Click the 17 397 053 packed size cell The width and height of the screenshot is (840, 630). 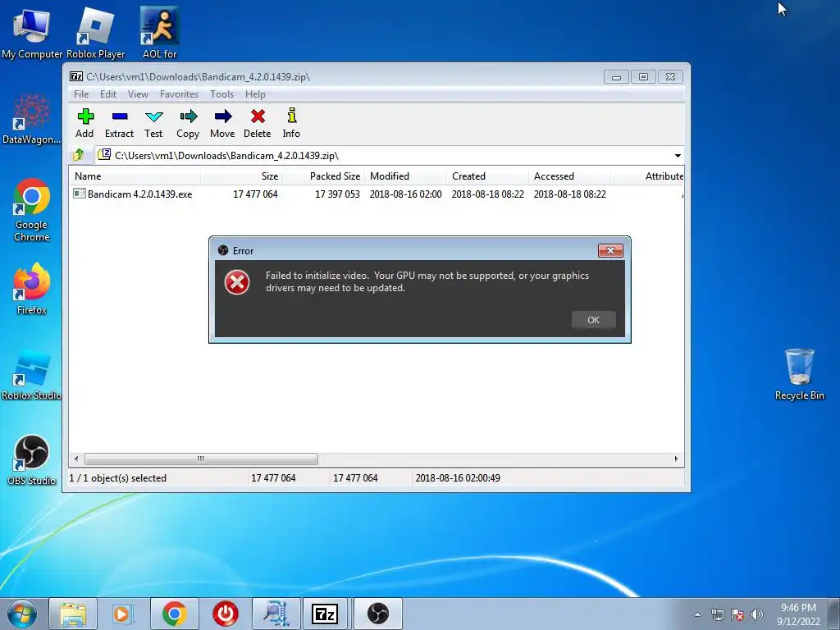[x=337, y=194]
